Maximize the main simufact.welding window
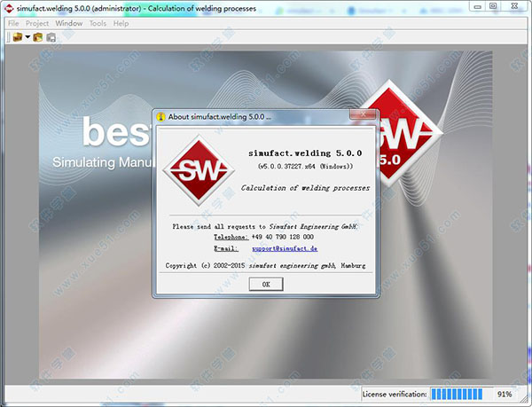This screenshot has width=532, height=407. 493,6
